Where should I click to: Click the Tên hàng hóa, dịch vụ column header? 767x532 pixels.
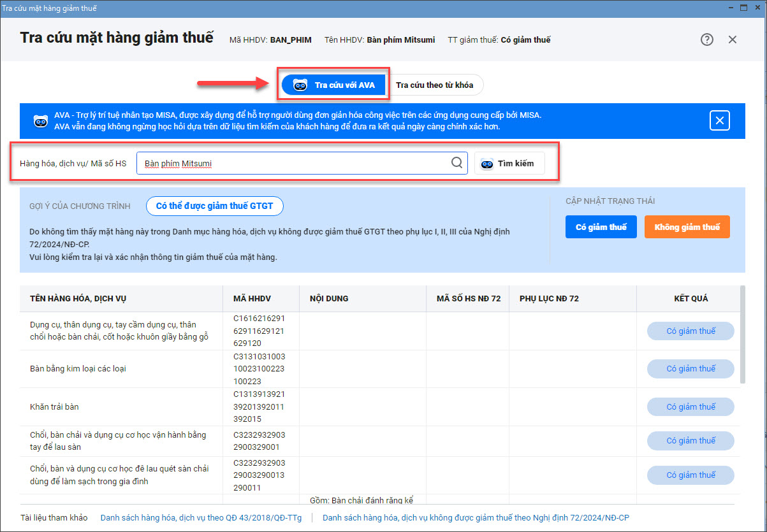point(78,298)
